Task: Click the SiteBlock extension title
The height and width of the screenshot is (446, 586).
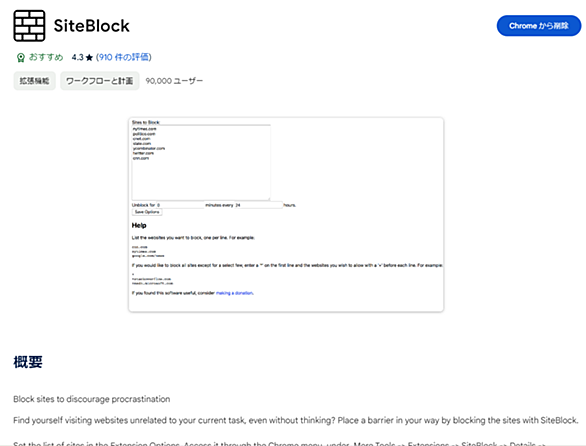Action: coord(92,26)
